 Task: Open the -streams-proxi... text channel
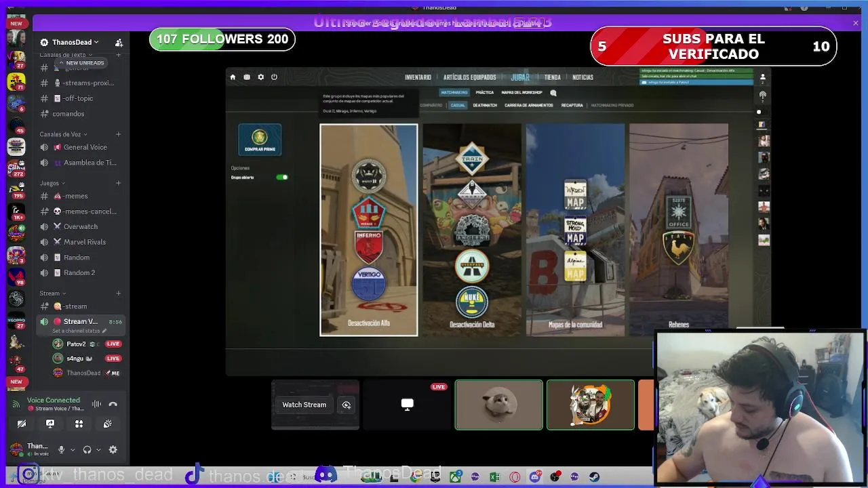pyautogui.click(x=81, y=83)
